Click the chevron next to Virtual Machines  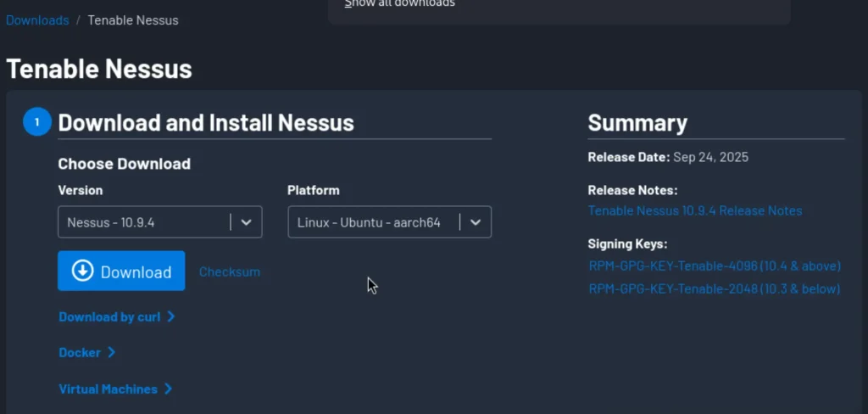point(168,389)
